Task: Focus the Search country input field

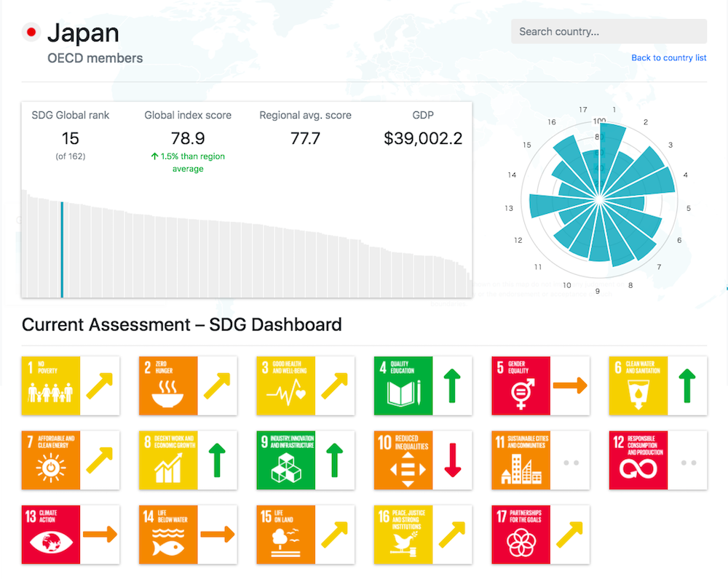Action: (609, 32)
